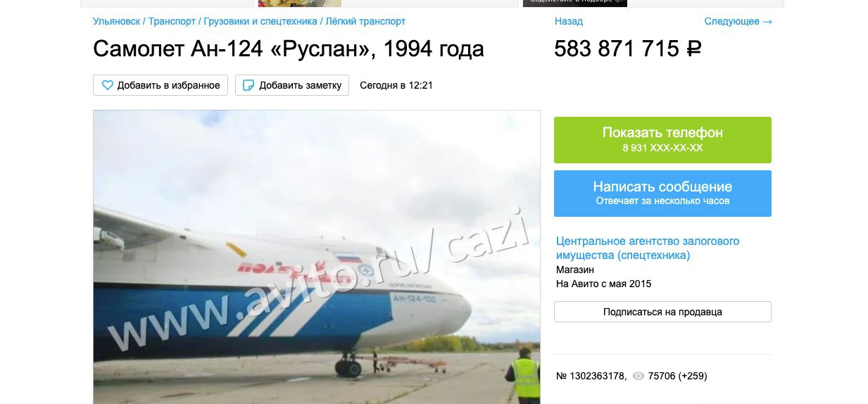Screen dimensions: 868x404
Task: Click the arrow beside Следующее
Action: 767,22
